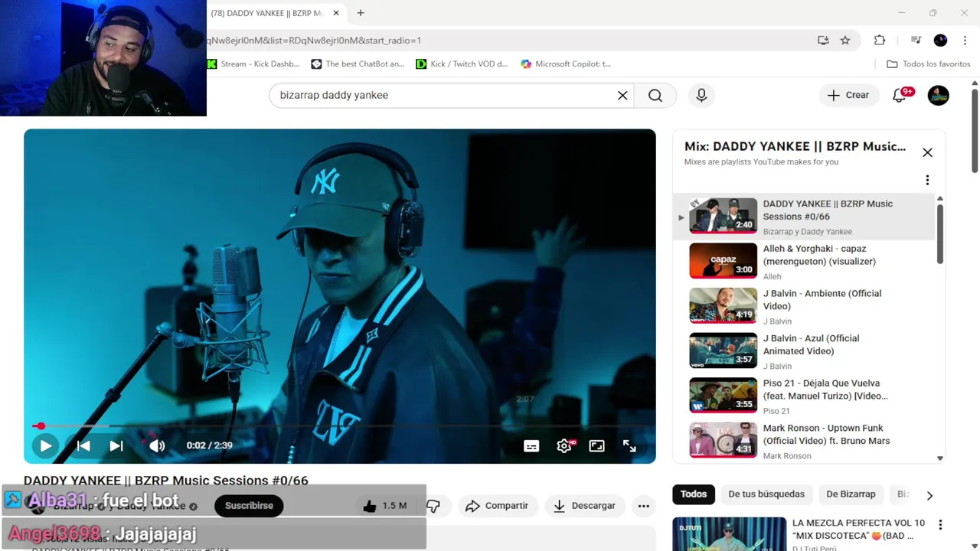The height and width of the screenshot is (551, 980).
Task: Select De tus búsquedas filter chip
Action: tap(766, 494)
